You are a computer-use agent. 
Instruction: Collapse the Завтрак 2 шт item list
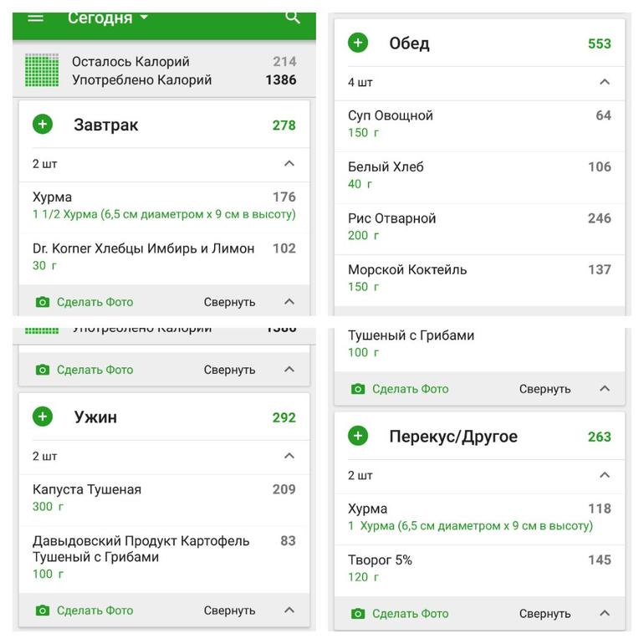[x=289, y=163]
